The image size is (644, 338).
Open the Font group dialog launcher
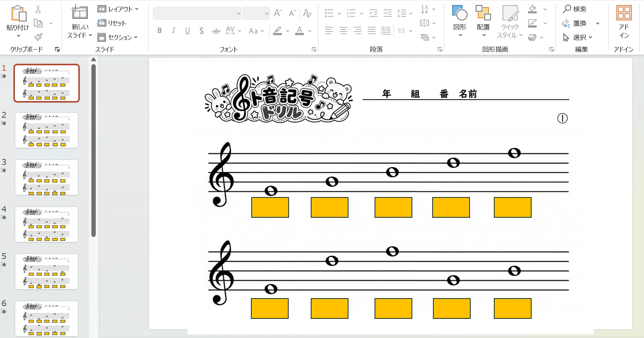[314, 49]
